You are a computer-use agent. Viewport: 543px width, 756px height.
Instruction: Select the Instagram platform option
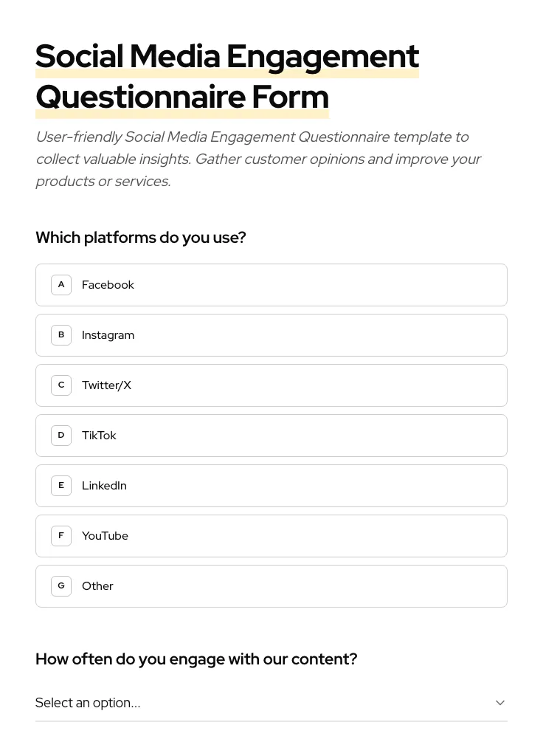(271, 334)
